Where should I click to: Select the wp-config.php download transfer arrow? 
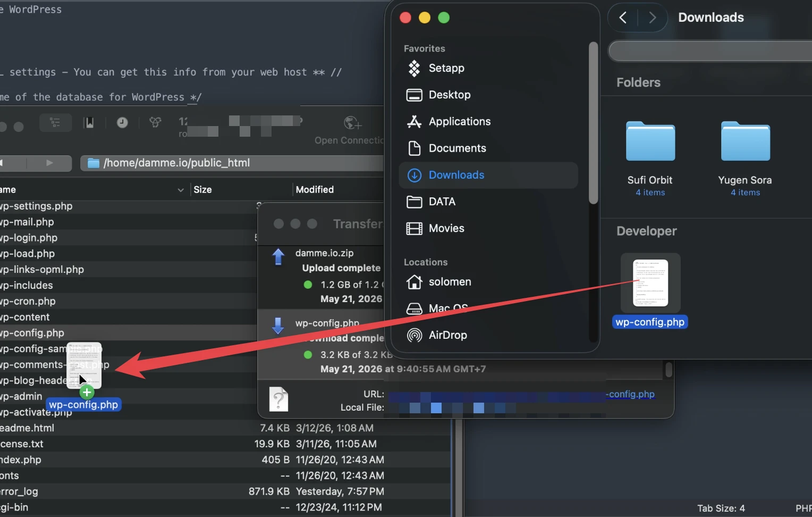(x=278, y=326)
